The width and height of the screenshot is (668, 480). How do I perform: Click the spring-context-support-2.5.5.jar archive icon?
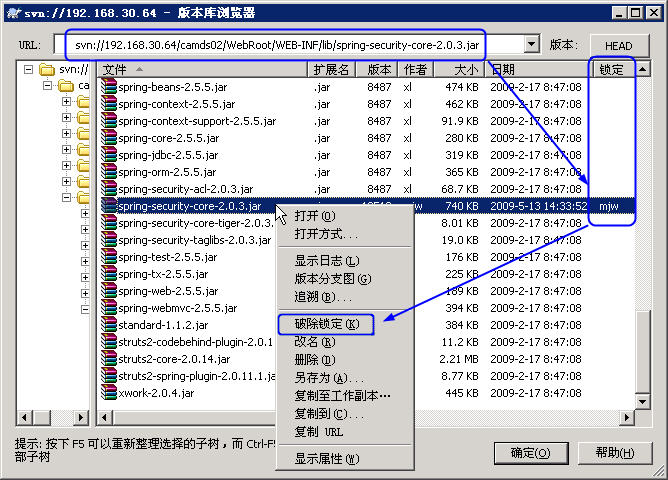[x=109, y=121]
